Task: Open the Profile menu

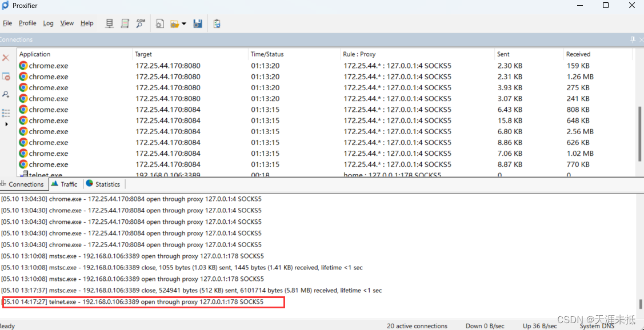Action: 27,23
